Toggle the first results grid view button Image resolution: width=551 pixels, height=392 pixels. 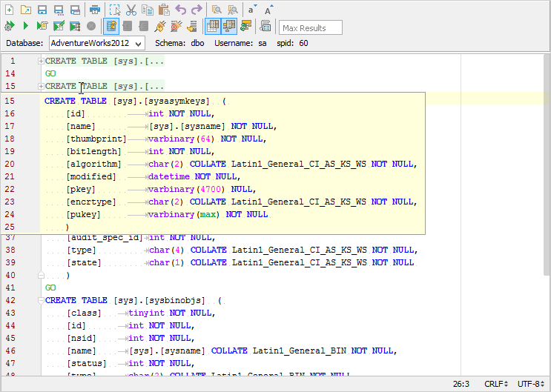[213, 27]
